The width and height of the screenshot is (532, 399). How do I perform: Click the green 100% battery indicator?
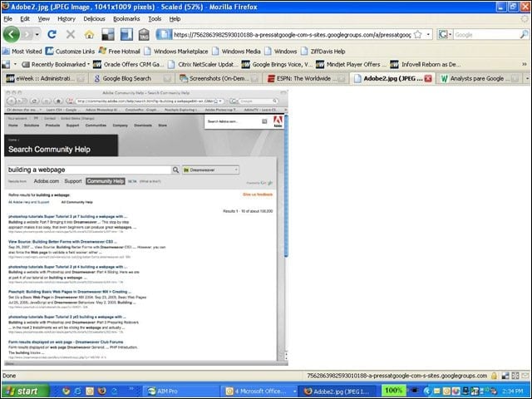tap(393, 391)
